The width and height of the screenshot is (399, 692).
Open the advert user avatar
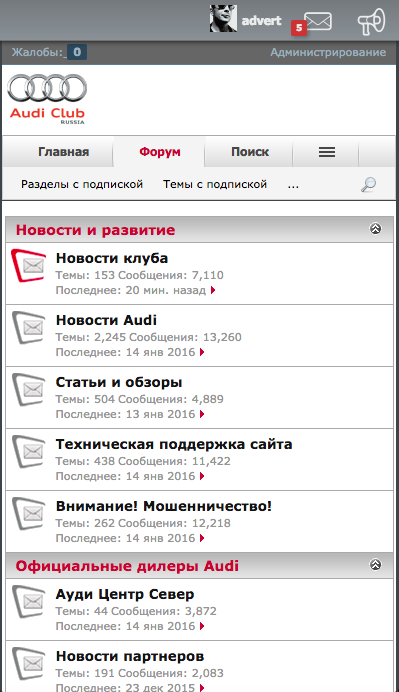(223, 19)
